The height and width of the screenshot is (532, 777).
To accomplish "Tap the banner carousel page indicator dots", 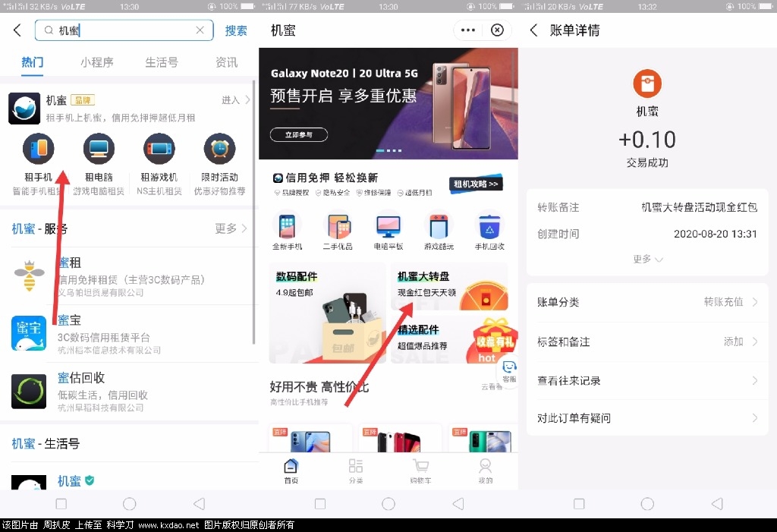I will [x=388, y=150].
